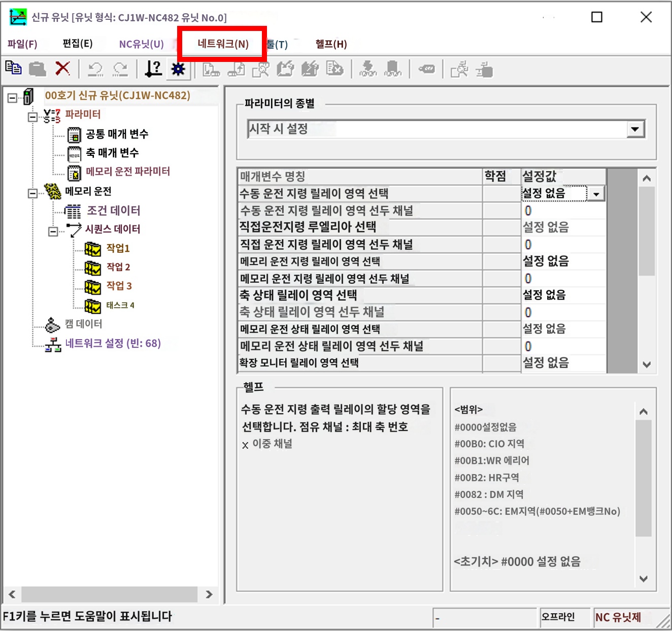This screenshot has height=631, width=672.
Task: Click the red X Delete icon
Action: click(62, 68)
